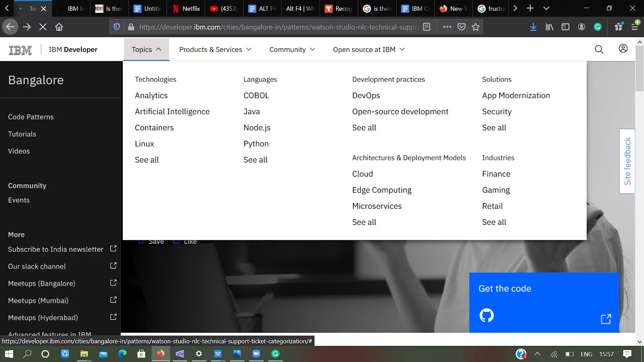Viewport: 644px width, 362px height.
Task: Select Artificial Intelligence under Technologies
Action: pos(172,111)
